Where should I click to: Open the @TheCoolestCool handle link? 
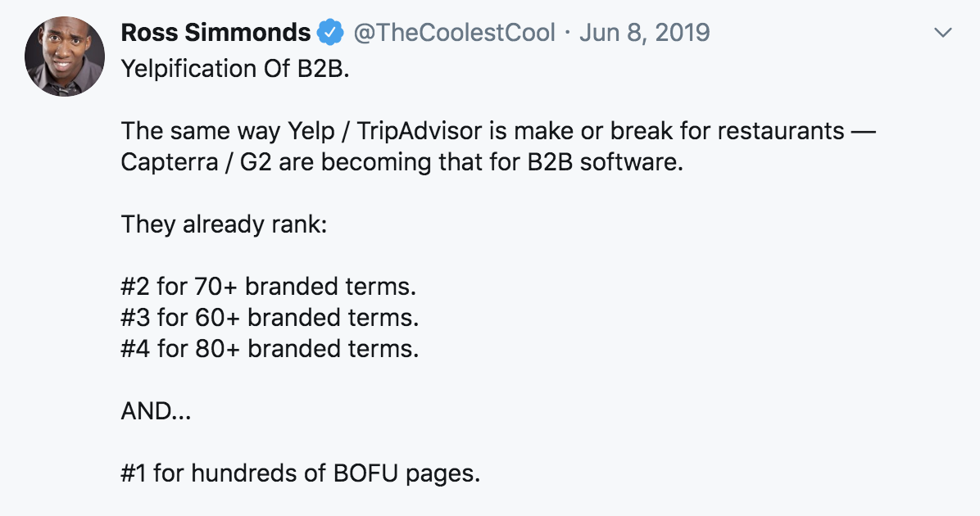pos(455,33)
